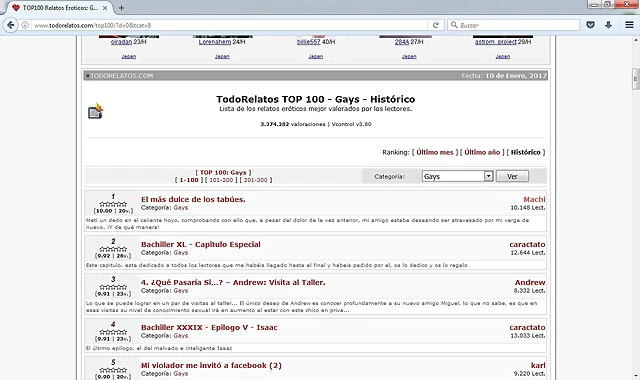Switch ranking to Último mes
640x380 pixels.
tap(435, 152)
